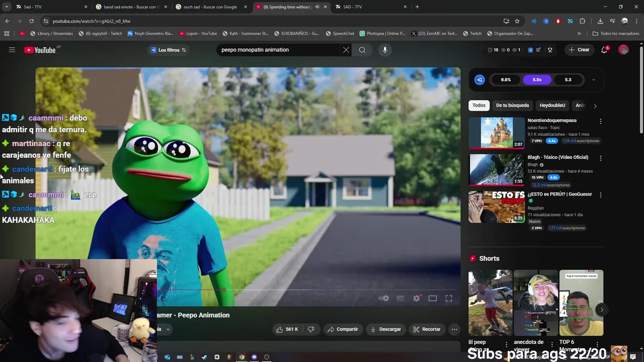Open Chrome downloads icon

[x=600, y=21]
